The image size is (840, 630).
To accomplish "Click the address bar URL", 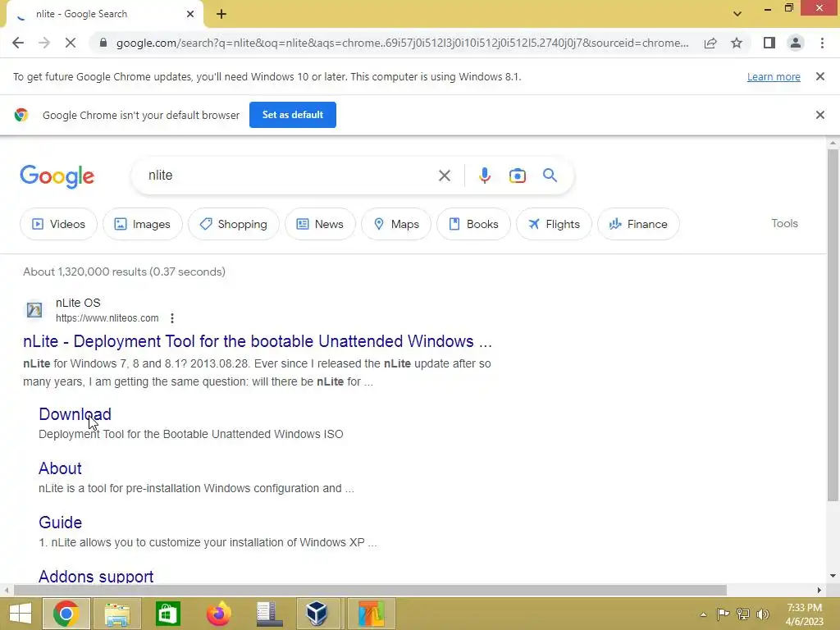I will 402,43.
